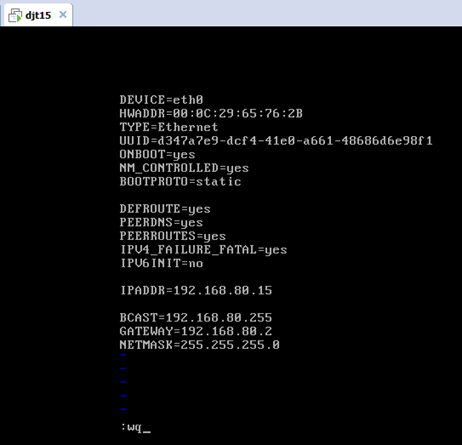Click the NM_CONTROLLED=yes line
The image size is (462, 445).
(184, 168)
